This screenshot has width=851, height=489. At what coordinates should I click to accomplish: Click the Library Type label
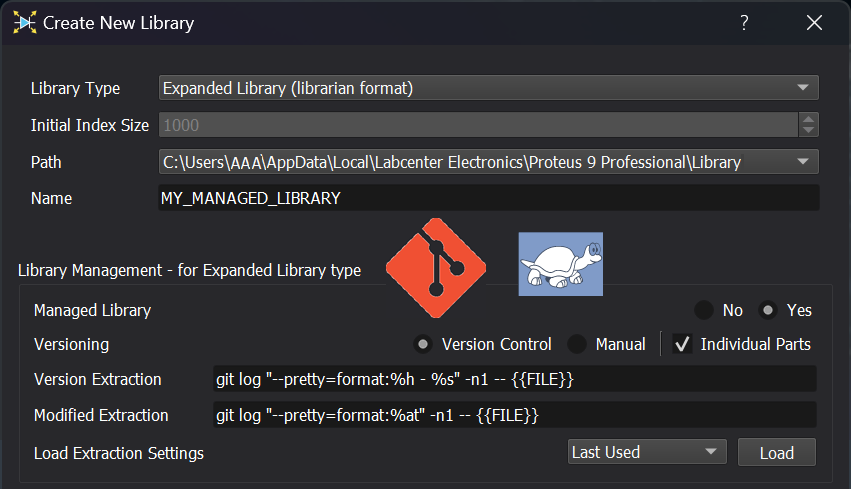(75, 88)
